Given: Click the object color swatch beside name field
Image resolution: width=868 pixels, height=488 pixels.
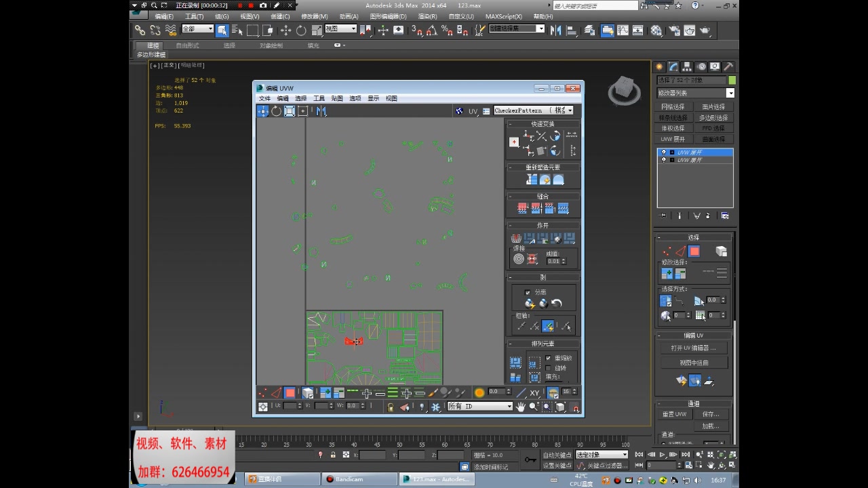Looking at the screenshot, I should pyautogui.click(x=732, y=80).
